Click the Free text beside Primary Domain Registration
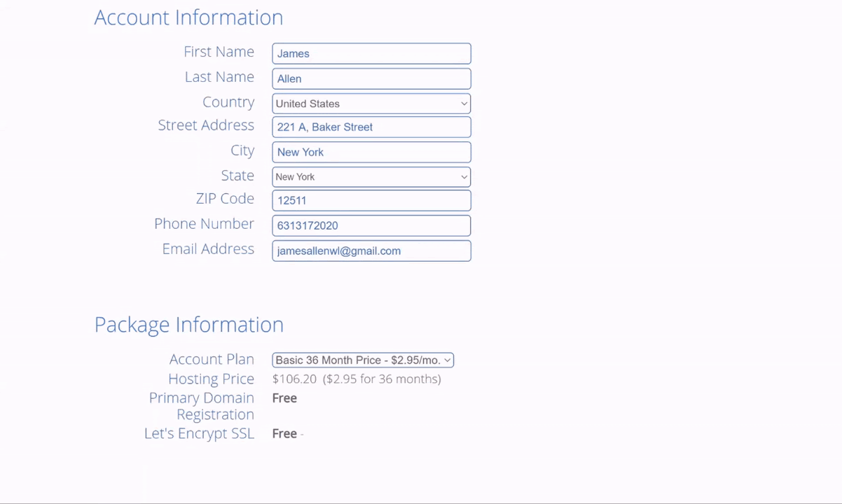The height and width of the screenshot is (504, 842). pos(284,398)
